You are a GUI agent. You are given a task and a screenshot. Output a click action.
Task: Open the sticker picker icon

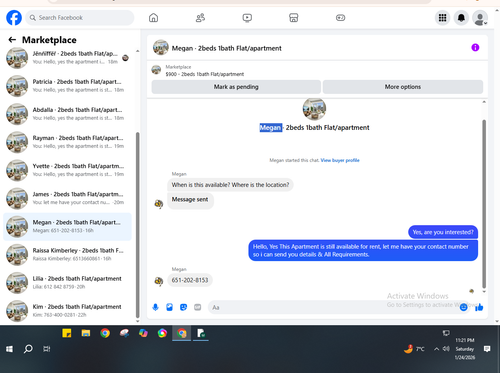[183, 307]
